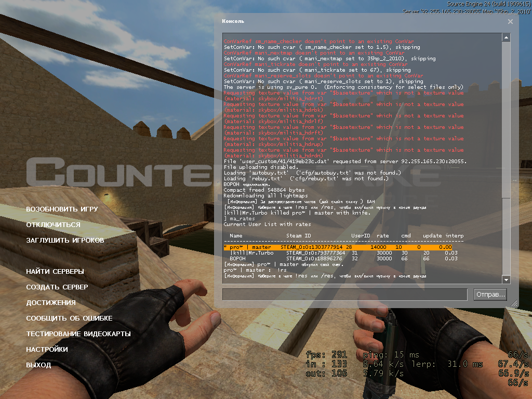
Task: Click the 'UserID' column header
Action: (361, 235)
